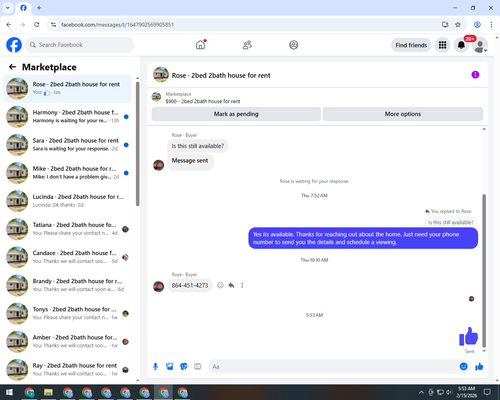
Task: Click the address bar URL
Action: 117,25
